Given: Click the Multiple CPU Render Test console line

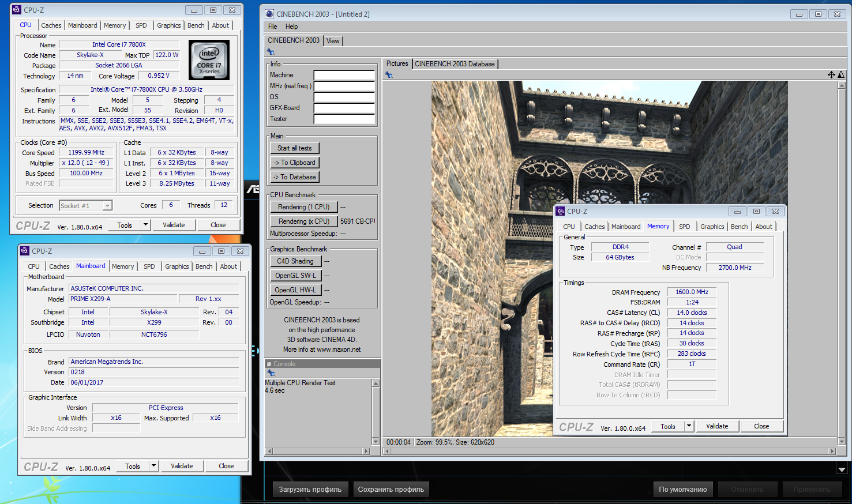Looking at the screenshot, I should (x=300, y=383).
